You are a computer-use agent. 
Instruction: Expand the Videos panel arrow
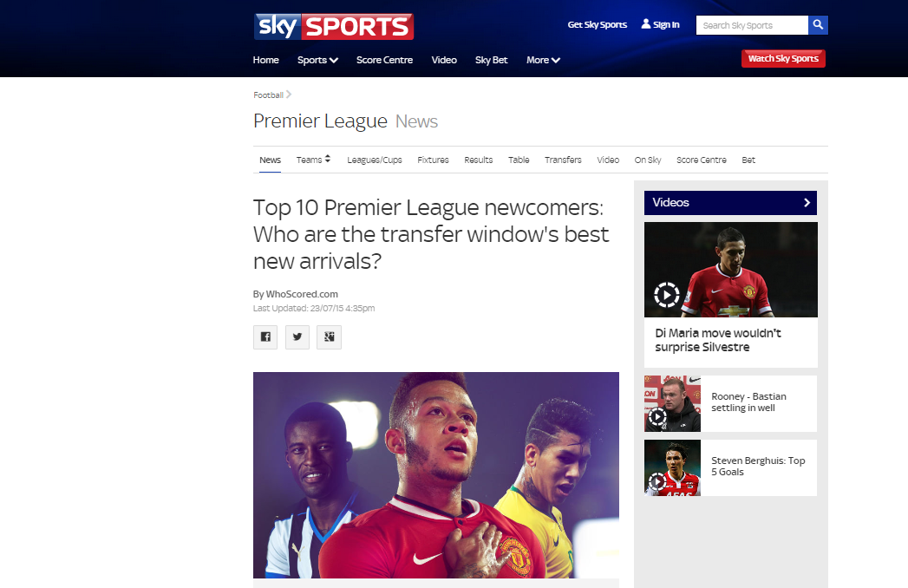coord(807,202)
